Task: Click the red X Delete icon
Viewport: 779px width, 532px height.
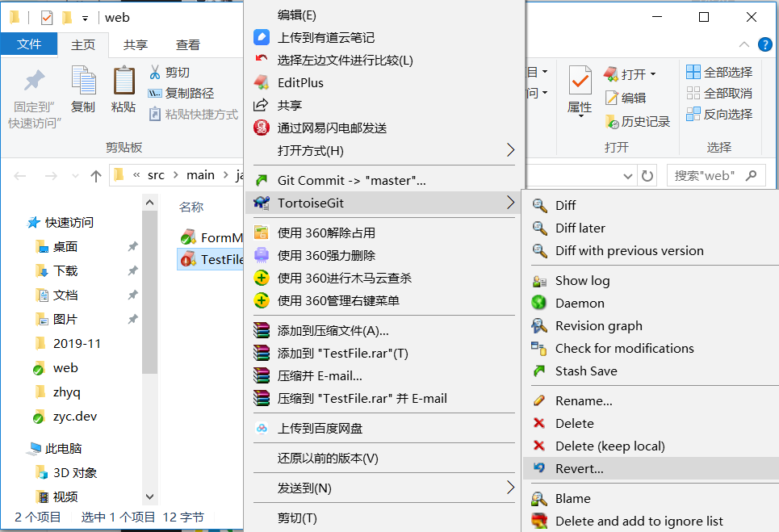Action: tap(539, 423)
